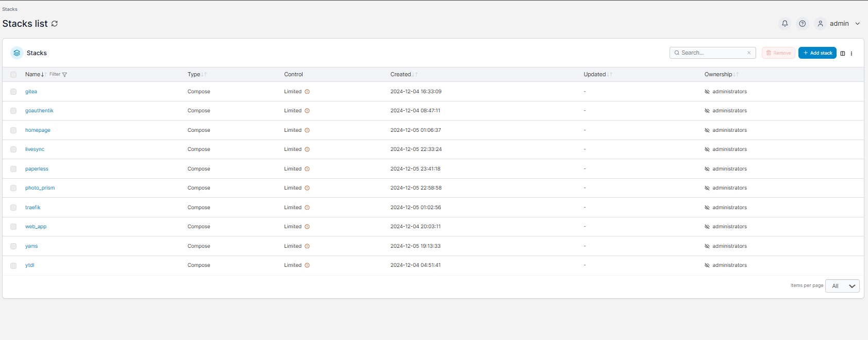The height and width of the screenshot is (340, 868).
Task: Select all stacks with header checkbox
Action: coord(13,75)
